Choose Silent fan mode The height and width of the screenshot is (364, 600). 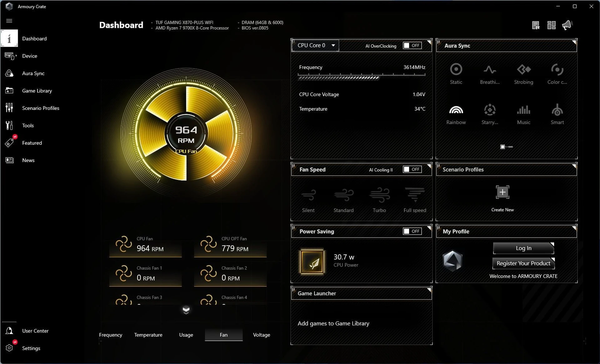tap(308, 200)
